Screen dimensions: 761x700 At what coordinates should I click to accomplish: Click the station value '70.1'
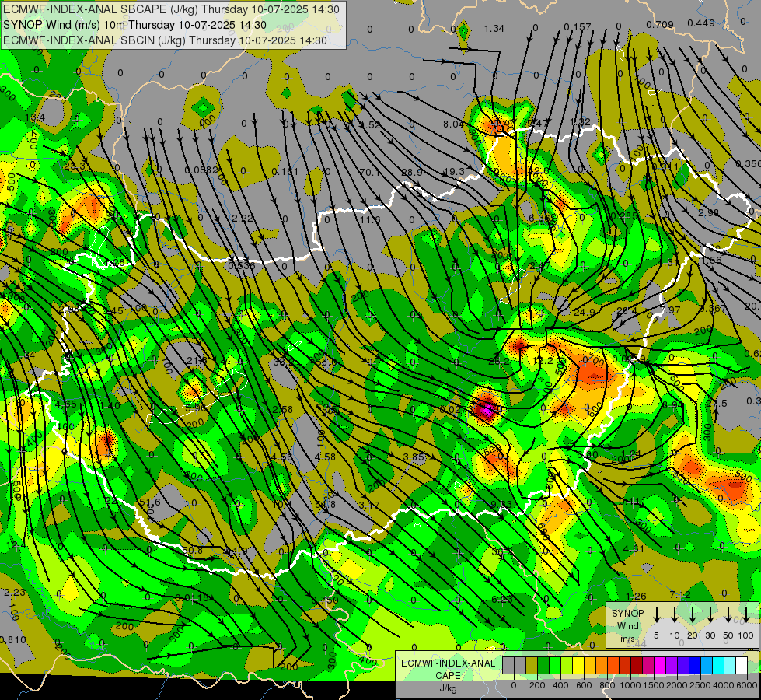[370, 172]
